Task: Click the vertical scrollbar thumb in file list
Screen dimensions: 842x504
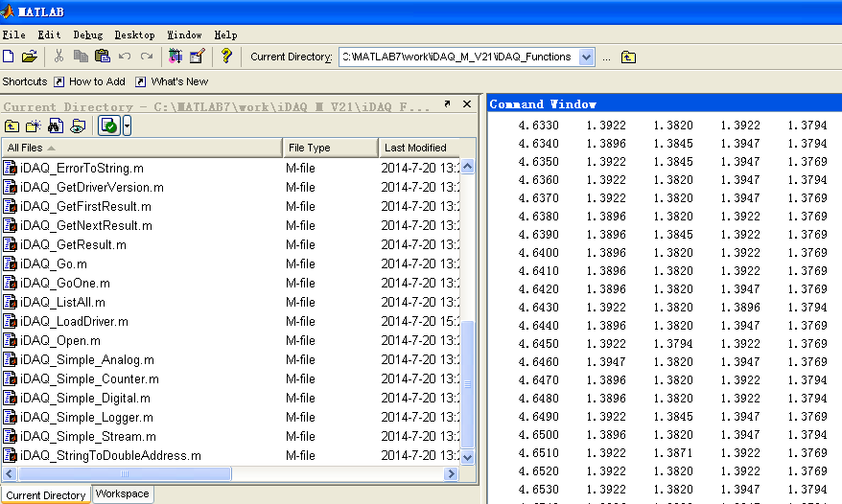Action: (468, 384)
